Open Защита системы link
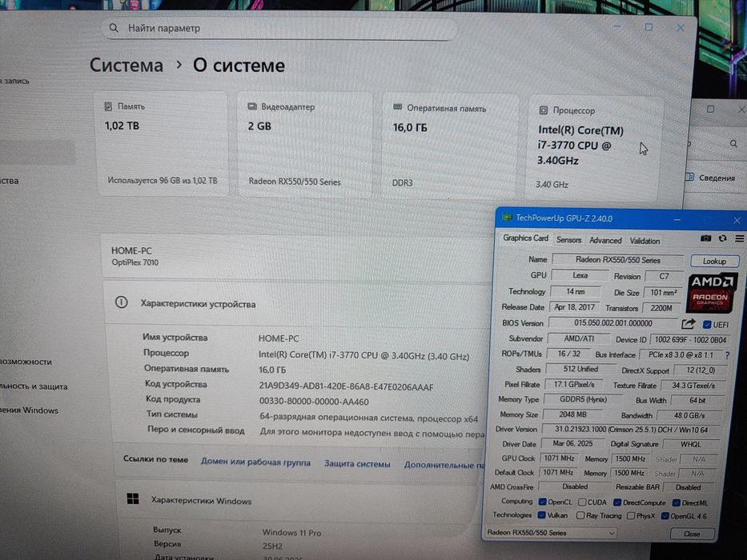This screenshot has height=560, width=747. coord(357,463)
